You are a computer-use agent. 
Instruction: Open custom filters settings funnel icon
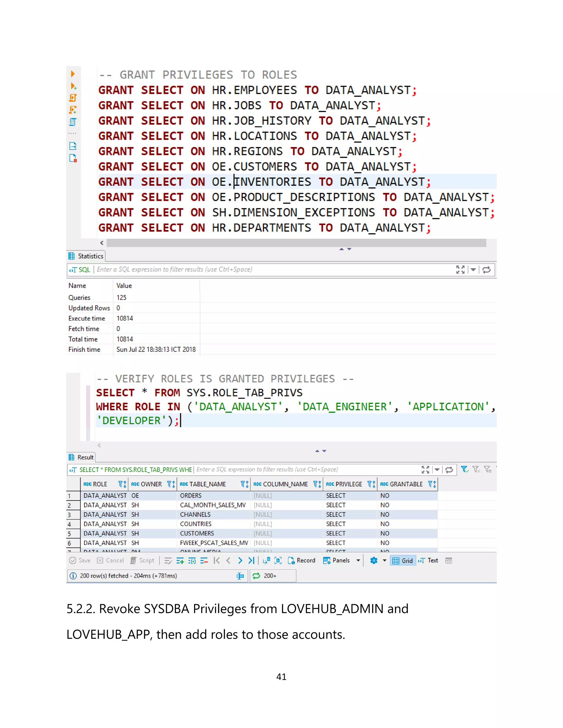pos(488,469)
